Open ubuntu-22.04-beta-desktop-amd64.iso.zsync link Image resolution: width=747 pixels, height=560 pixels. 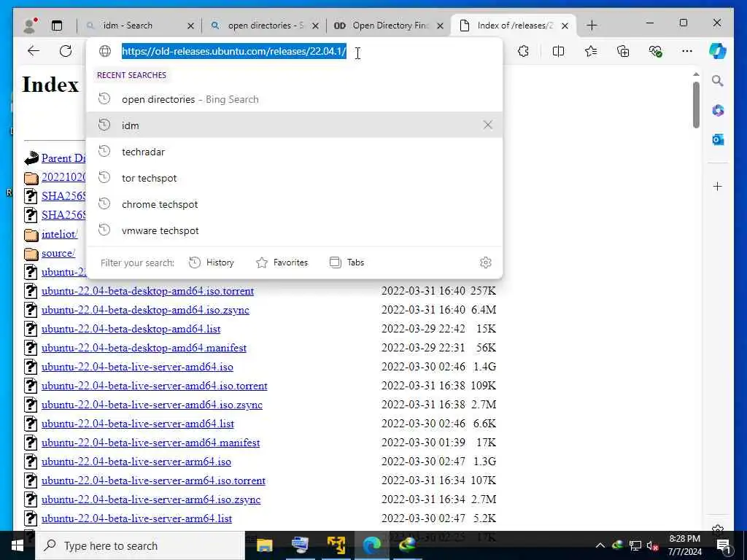coord(145,310)
